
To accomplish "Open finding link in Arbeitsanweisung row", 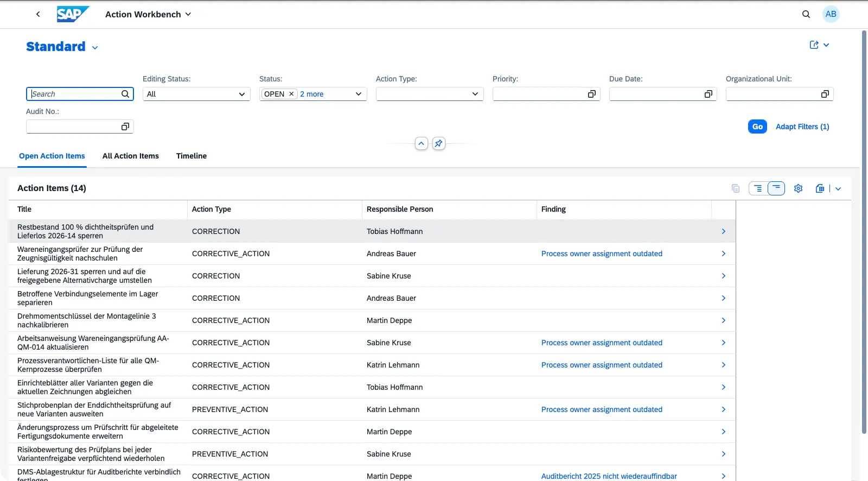I will point(602,343).
